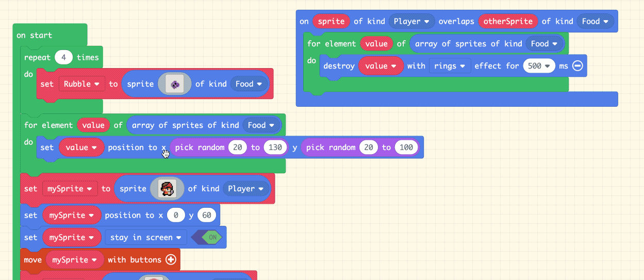The width and height of the screenshot is (644, 280).
Task: Open the value dropdown in set position block
Action: click(81, 147)
